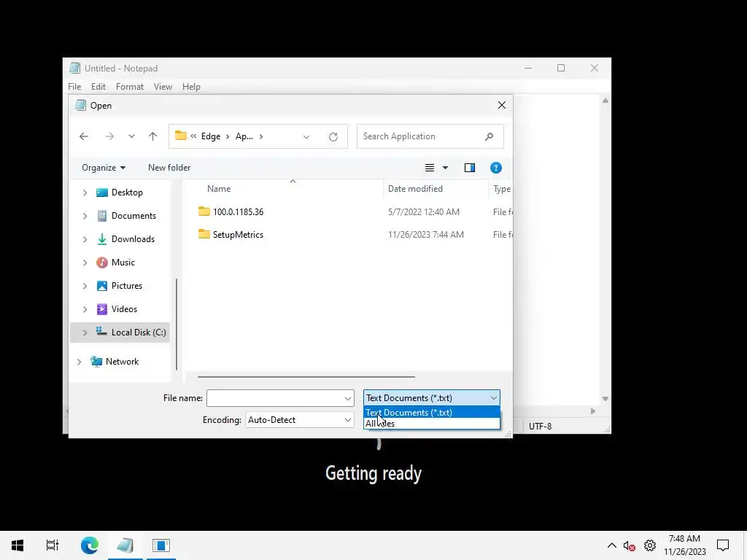Show hidden system tray icons
This screenshot has height=560, width=747.
(612, 545)
